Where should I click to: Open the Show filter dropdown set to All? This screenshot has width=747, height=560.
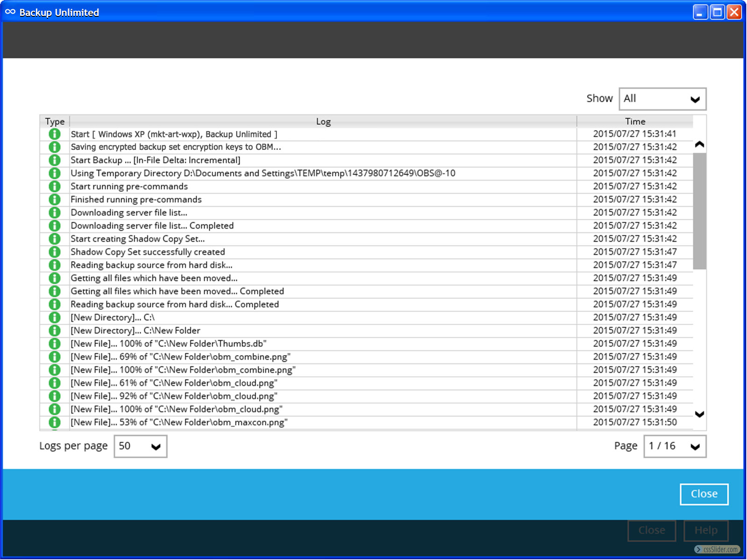coord(662,99)
